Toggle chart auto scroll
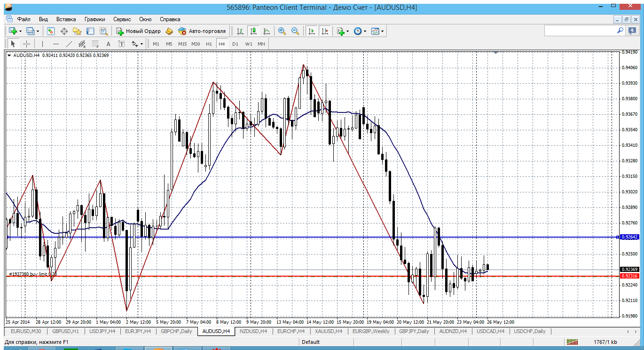 (311, 31)
